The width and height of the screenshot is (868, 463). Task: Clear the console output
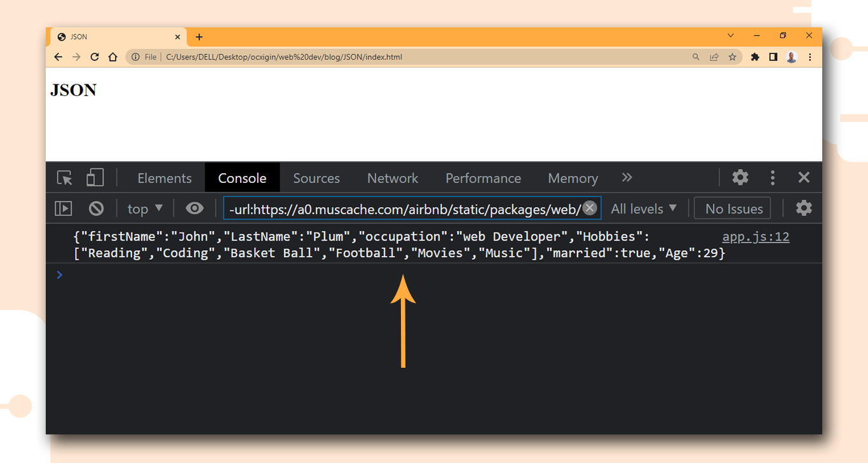(x=96, y=208)
